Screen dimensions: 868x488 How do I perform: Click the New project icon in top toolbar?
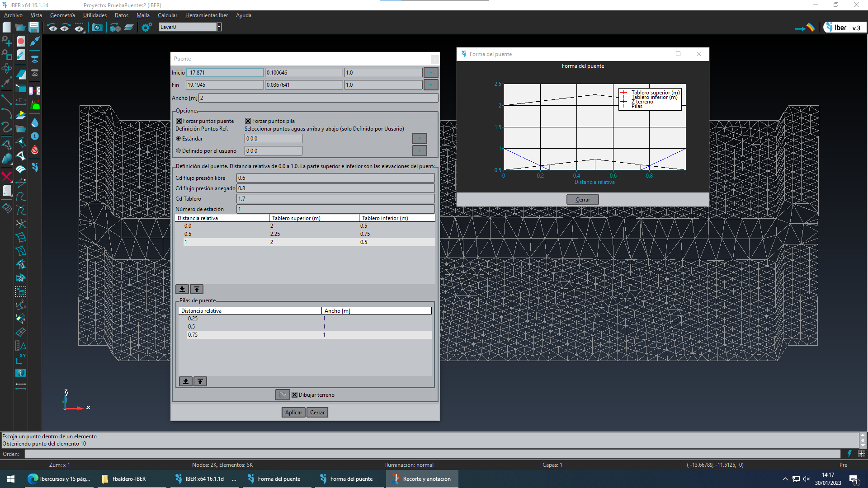[x=7, y=28]
